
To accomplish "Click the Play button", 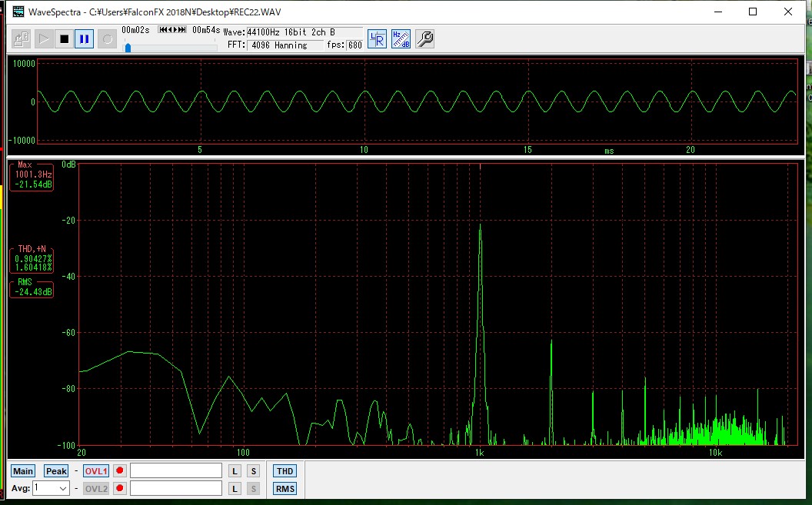I will coord(43,38).
